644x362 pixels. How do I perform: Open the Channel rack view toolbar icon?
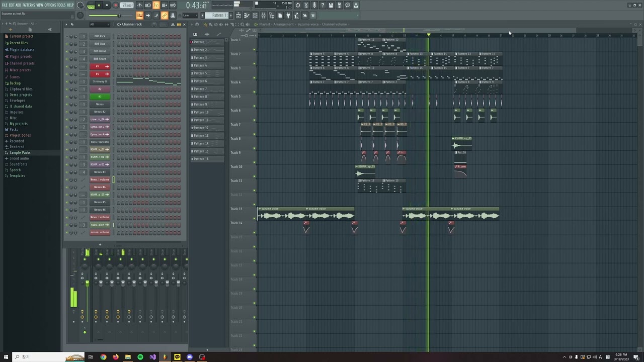coord(255,16)
